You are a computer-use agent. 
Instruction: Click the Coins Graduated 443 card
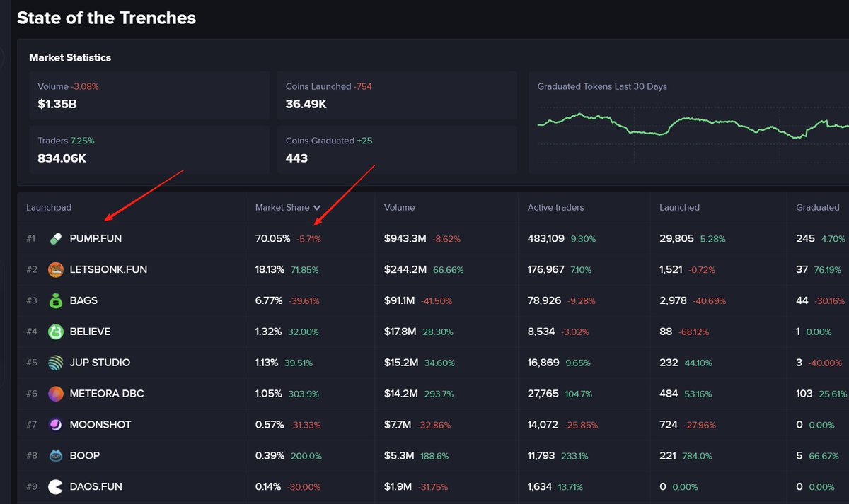click(x=397, y=150)
